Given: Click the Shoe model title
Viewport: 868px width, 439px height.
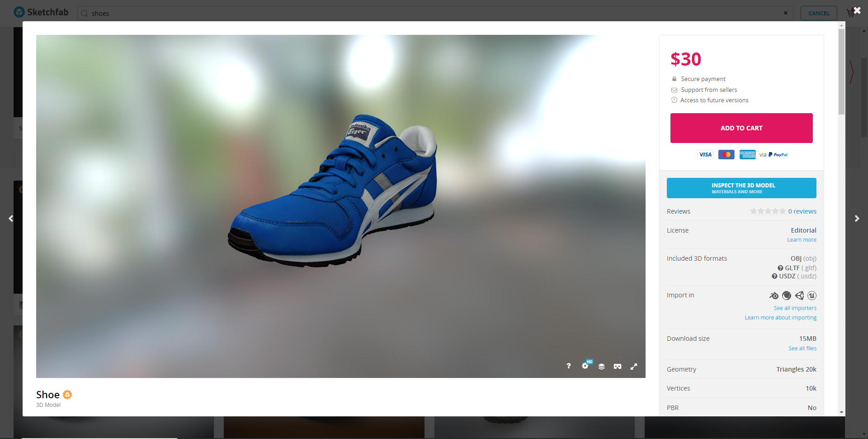Looking at the screenshot, I should coord(48,395).
